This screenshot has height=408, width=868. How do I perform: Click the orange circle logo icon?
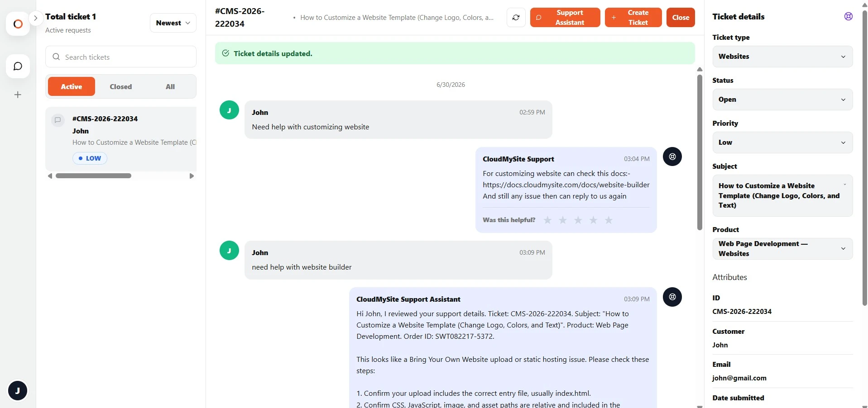point(18,24)
